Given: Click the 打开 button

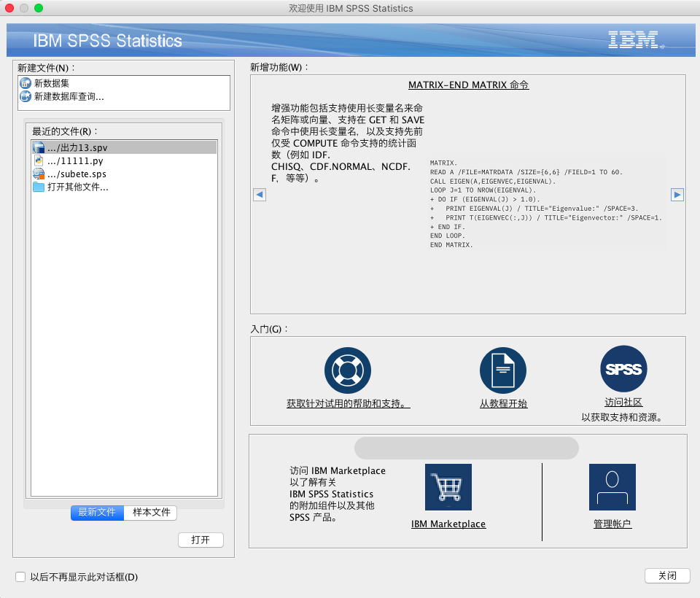Looking at the screenshot, I should pyautogui.click(x=201, y=540).
